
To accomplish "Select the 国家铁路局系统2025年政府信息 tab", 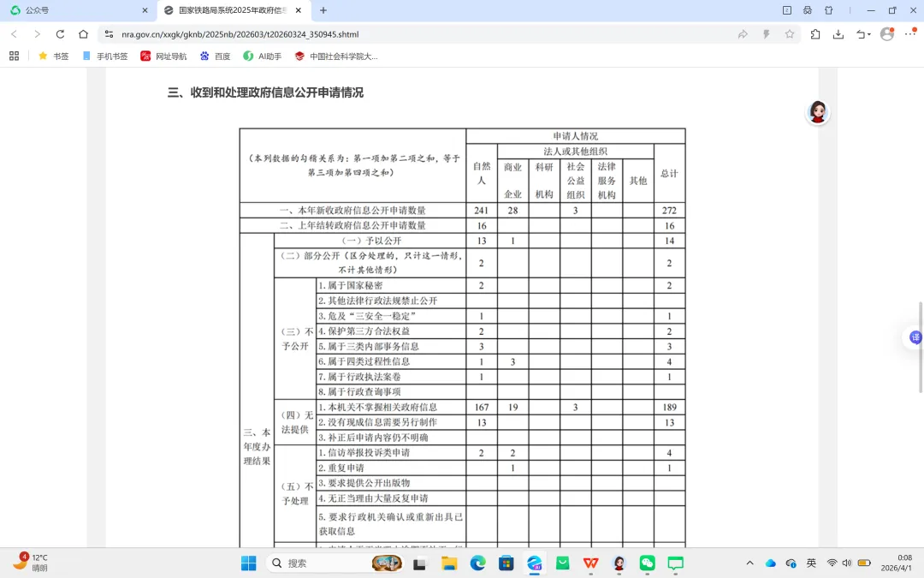I will [234, 10].
